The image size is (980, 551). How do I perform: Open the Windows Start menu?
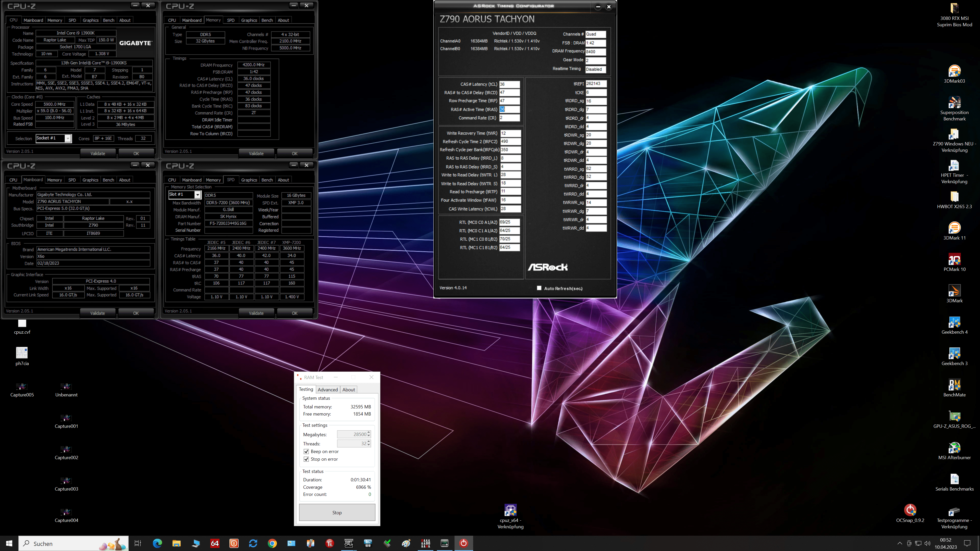click(x=9, y=543)
